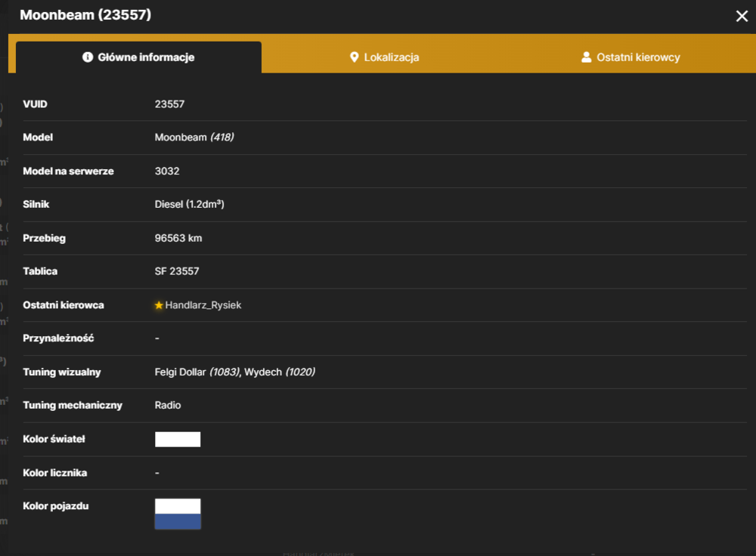This screenshot has width=756, height=556.
Task: Click the Diesel (1.2dm³) engine value
Action: pyautogui.click(x=189, y=204)
